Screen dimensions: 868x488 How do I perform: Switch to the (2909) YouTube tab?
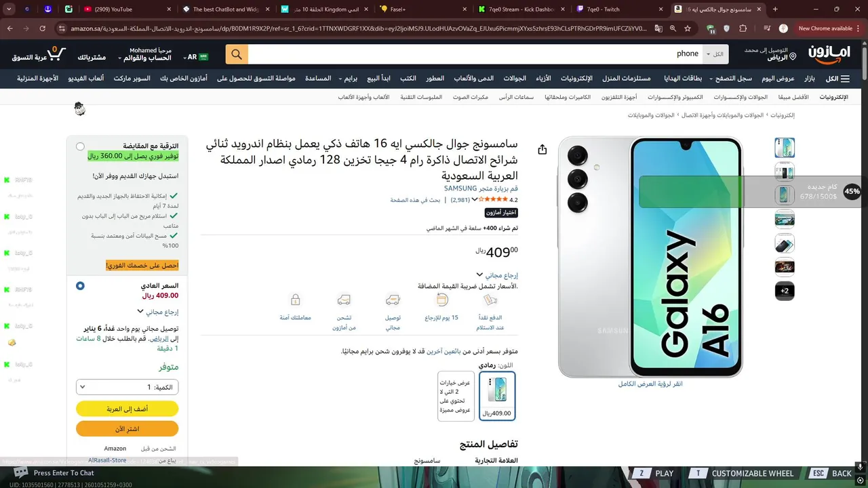pyautogui.click(x=127, y=9)
